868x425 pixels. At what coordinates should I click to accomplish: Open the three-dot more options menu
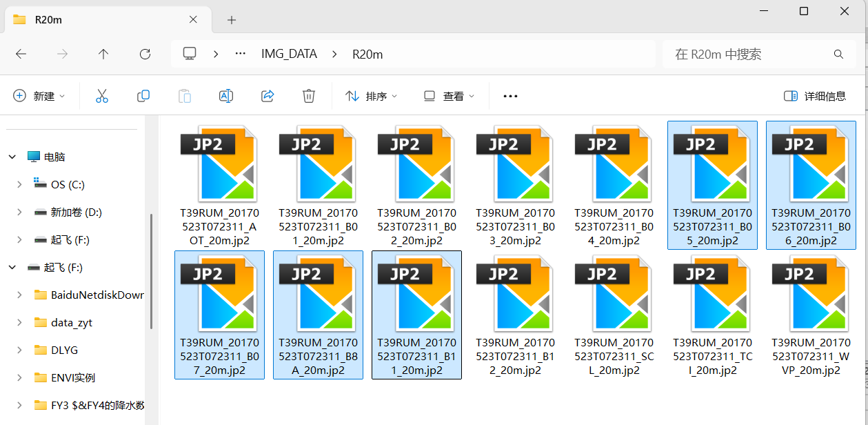[x=510, y=97]
